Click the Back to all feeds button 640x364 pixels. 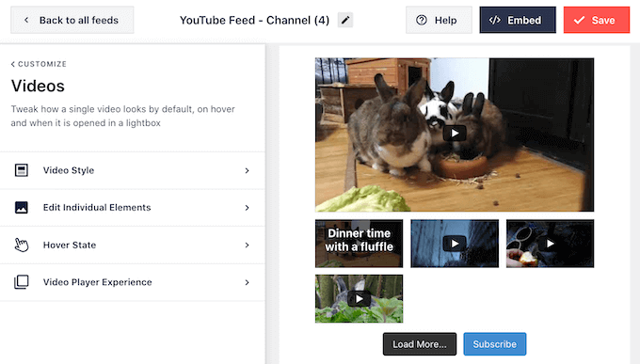(72, 20)
